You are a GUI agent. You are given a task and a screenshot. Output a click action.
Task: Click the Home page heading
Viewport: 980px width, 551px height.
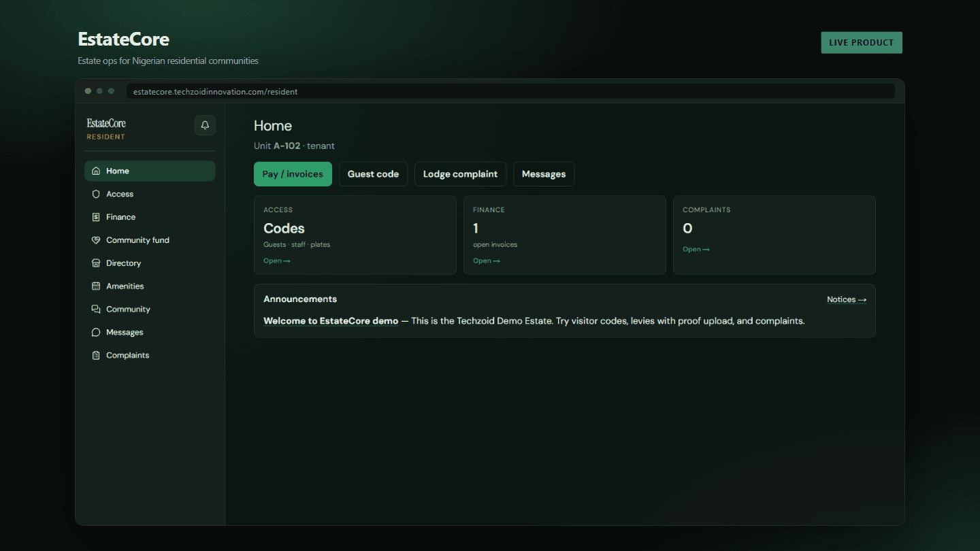point(273,126)
